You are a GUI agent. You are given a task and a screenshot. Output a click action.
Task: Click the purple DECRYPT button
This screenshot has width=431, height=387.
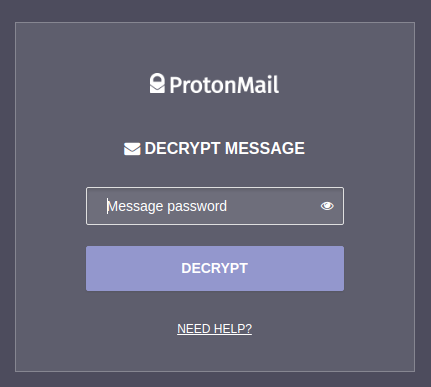[x=215, y=268]
